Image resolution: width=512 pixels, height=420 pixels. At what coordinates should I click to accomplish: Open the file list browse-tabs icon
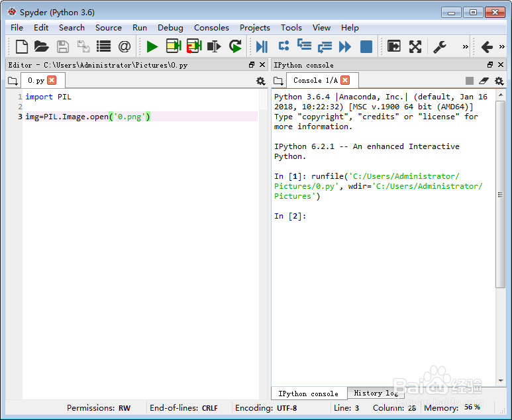click(104, 46)
